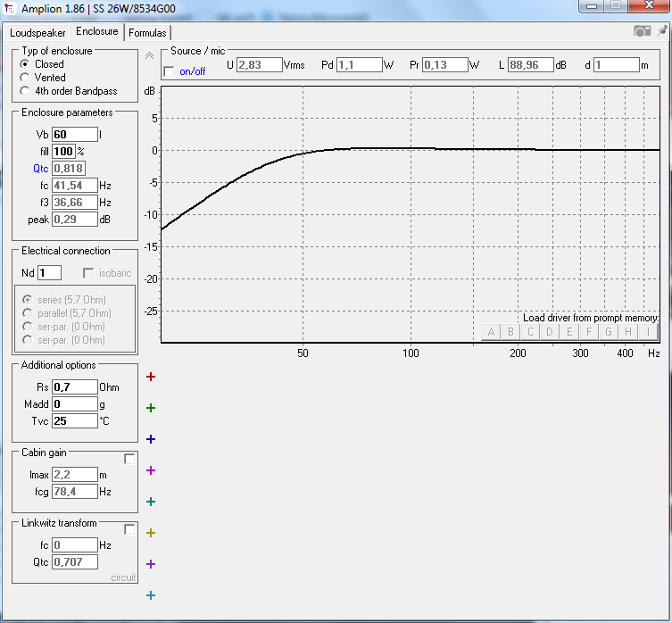Click the Qtc value field 0,818

click(69, 169)
